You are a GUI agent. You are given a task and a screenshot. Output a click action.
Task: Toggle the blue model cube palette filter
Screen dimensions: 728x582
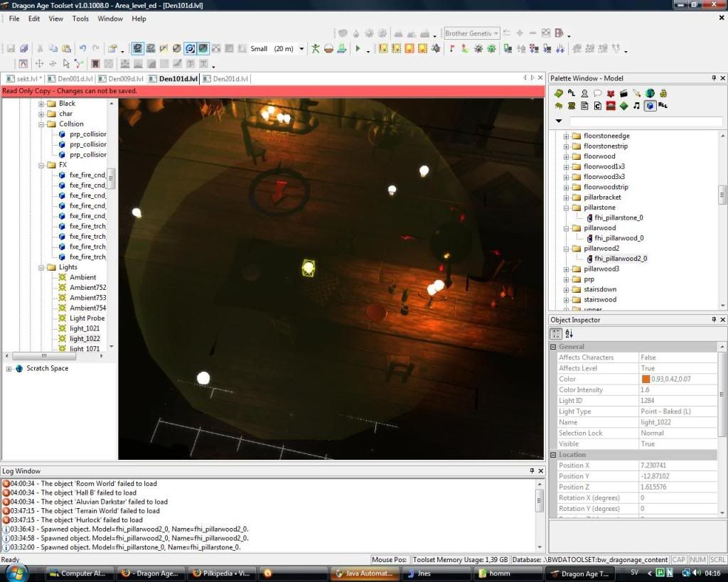(x=650, y=106)
